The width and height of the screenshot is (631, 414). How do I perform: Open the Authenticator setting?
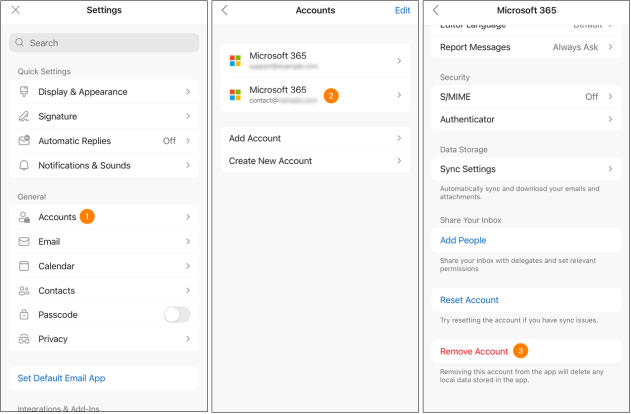[x=526, y=119]
